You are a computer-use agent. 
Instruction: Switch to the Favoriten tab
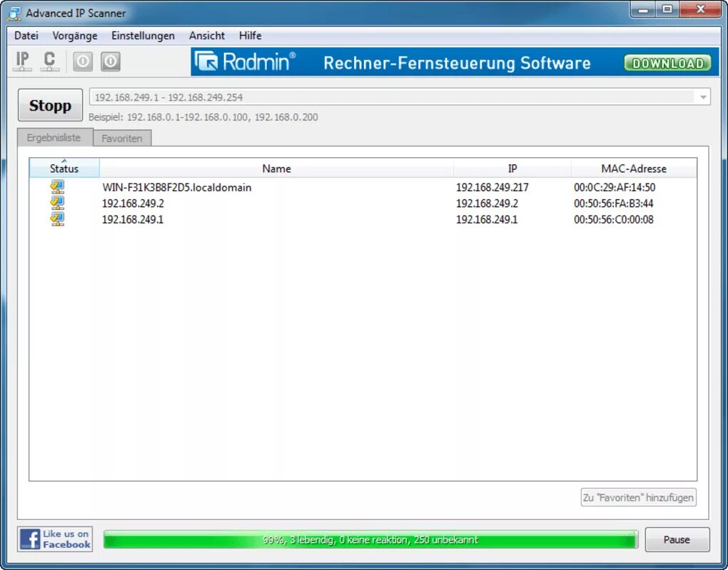(x=121, y=139)
